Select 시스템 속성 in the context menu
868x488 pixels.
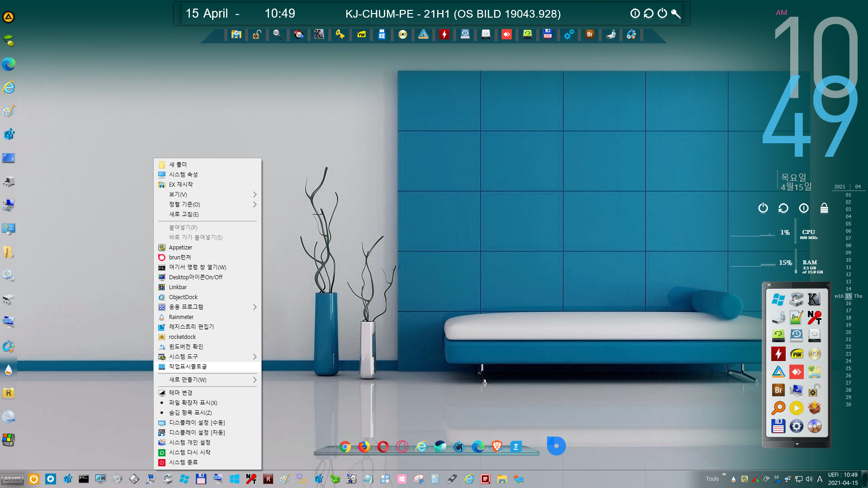click(208, 174)
